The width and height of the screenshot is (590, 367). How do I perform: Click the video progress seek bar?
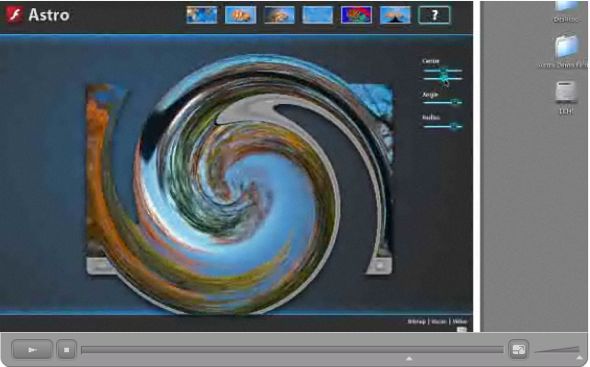[x=292, y=350]
